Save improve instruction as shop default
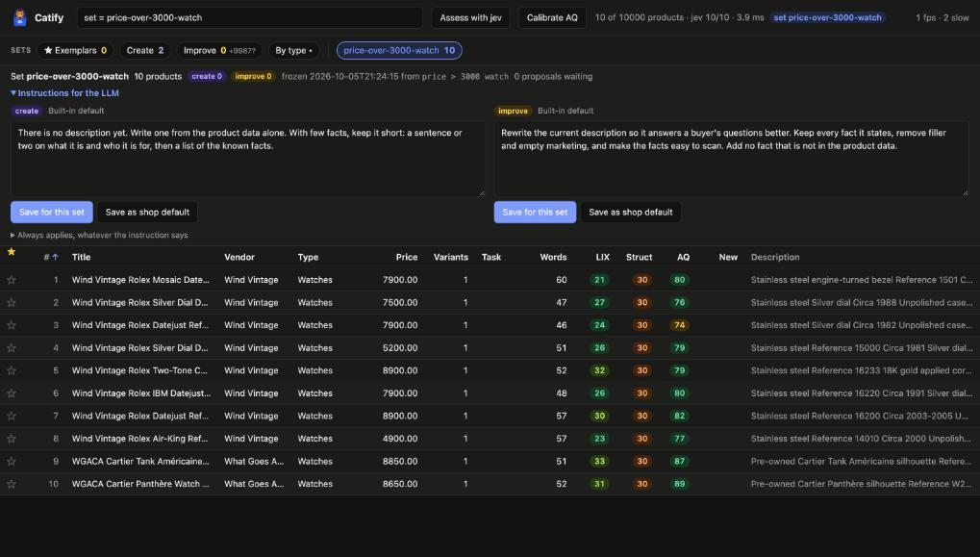Screen dimensions: 980x557 click(x=631, y=212)
